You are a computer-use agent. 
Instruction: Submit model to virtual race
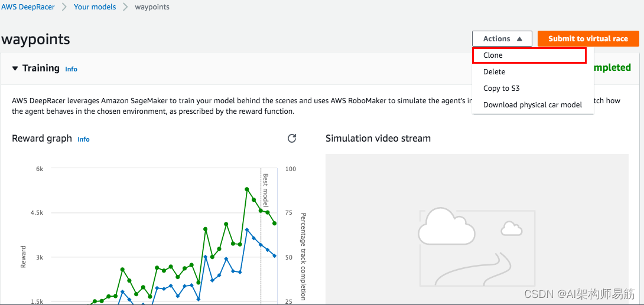click(x=588, y=38)
